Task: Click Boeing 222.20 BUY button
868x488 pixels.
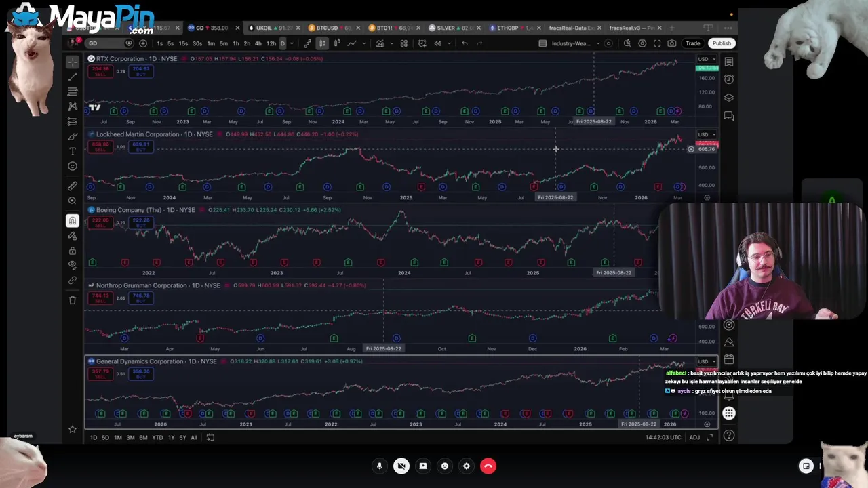Action: pos(141,222)
